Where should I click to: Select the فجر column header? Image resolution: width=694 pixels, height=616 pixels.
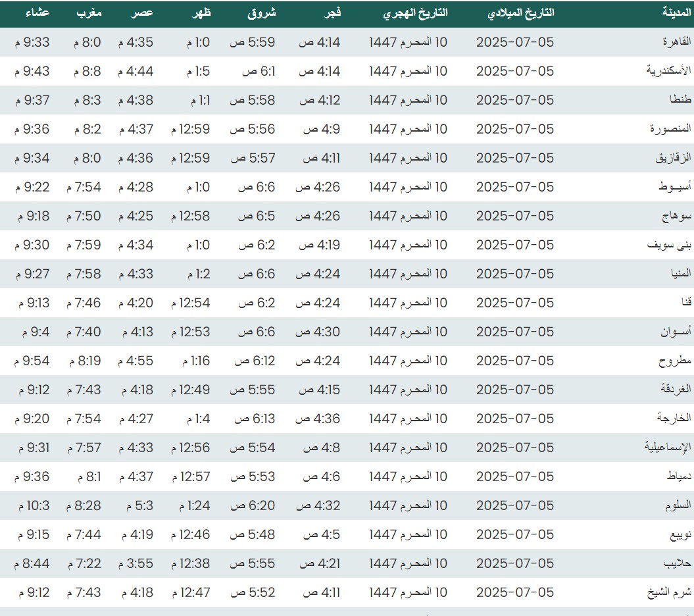[x=330, y=13]
